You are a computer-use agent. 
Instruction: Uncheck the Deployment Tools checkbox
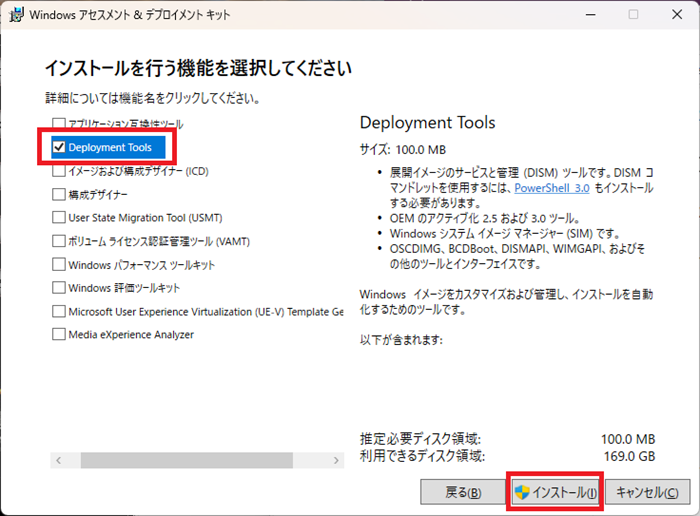(x=58, y=148)
